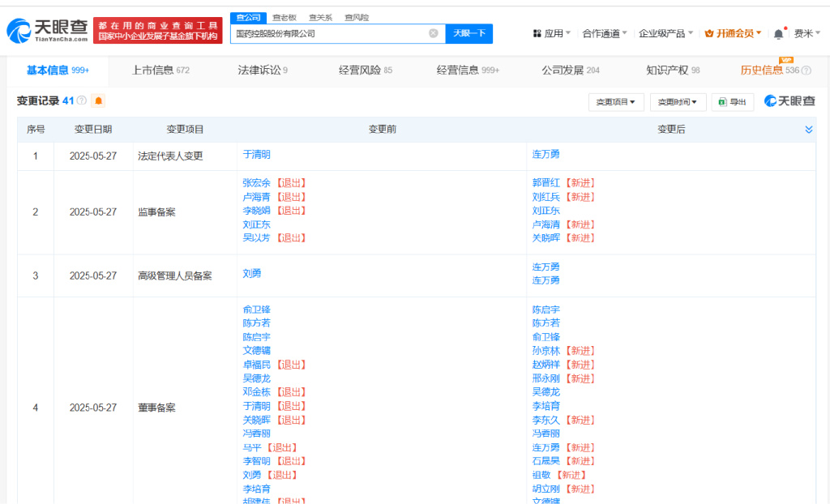Open 马平 link in 变更前 column
Screen dimensions: 830x504
tap(252, 448)
